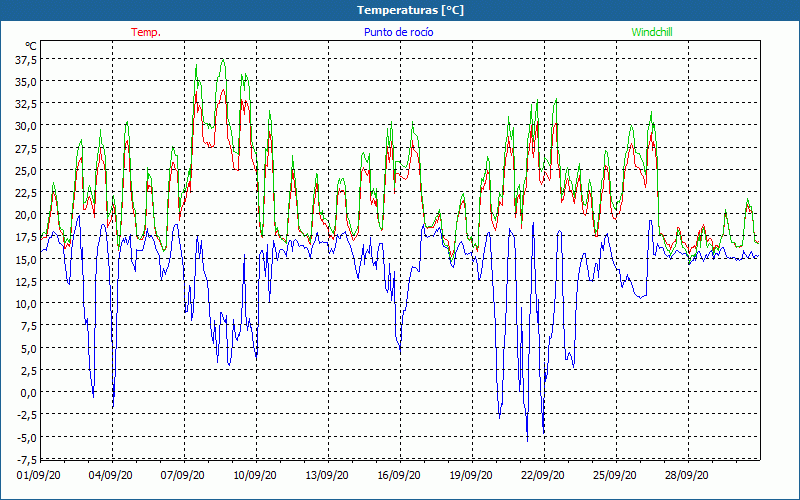Click the 30,0 y-axis value
Image resolution: width=800 pixels, height=500 pixels.
coord(26,126)
